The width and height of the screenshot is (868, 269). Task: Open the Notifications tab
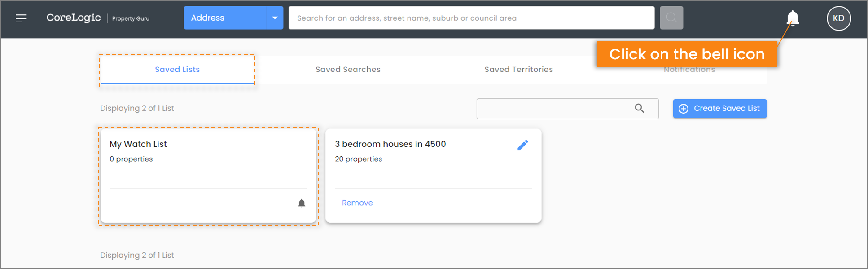click(689, 70)
